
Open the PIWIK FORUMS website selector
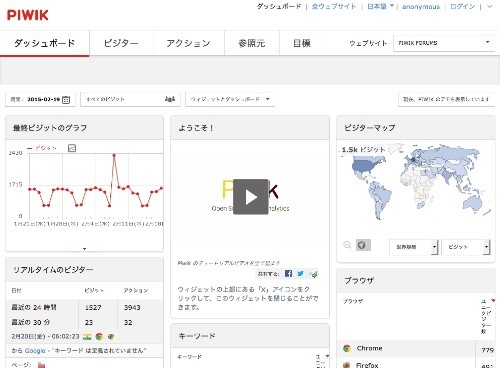[444, 43]
